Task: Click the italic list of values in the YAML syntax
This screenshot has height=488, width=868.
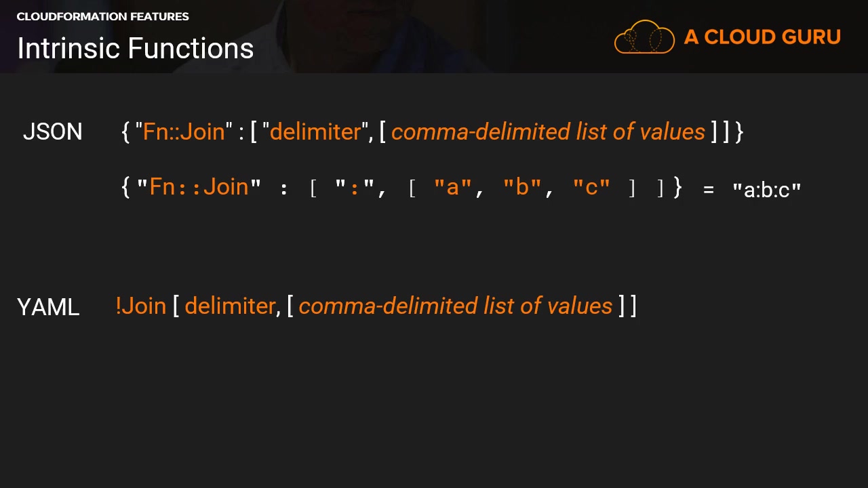Action: [x=456, y=306]
